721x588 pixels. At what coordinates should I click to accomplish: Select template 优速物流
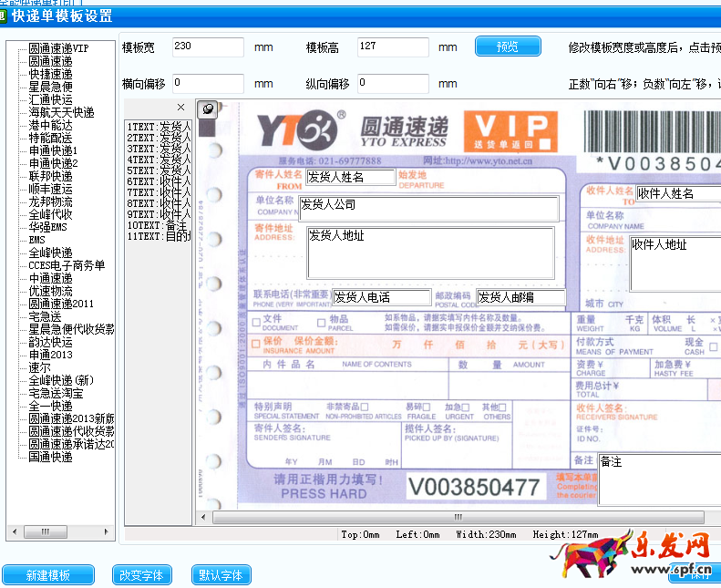(50, 291)
